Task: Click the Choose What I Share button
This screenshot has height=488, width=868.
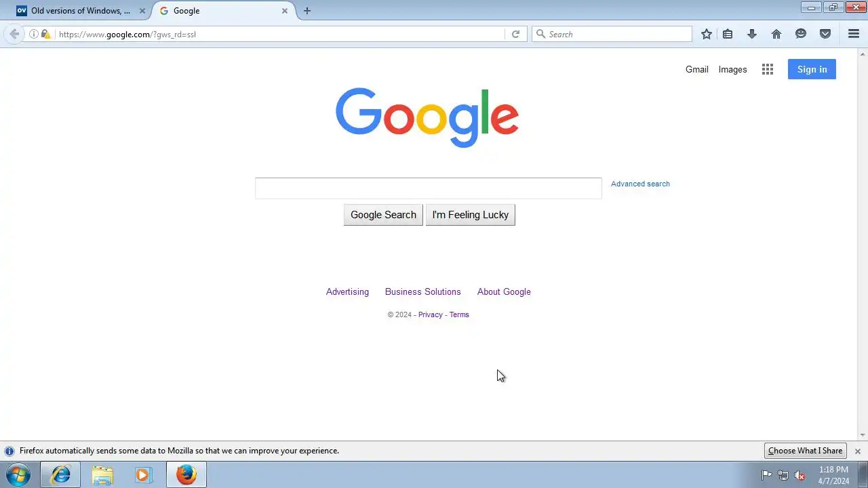Action: point(805,451)
